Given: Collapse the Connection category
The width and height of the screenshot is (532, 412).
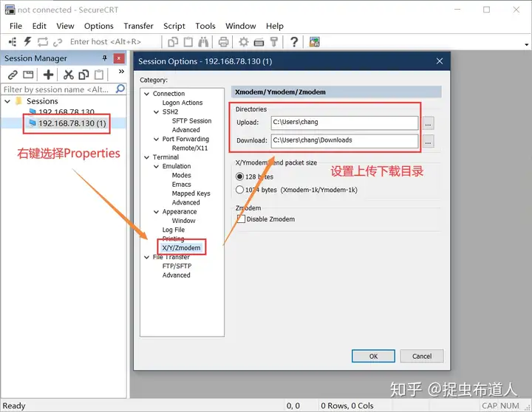Looking at the screenshot, I should point(146,94).
